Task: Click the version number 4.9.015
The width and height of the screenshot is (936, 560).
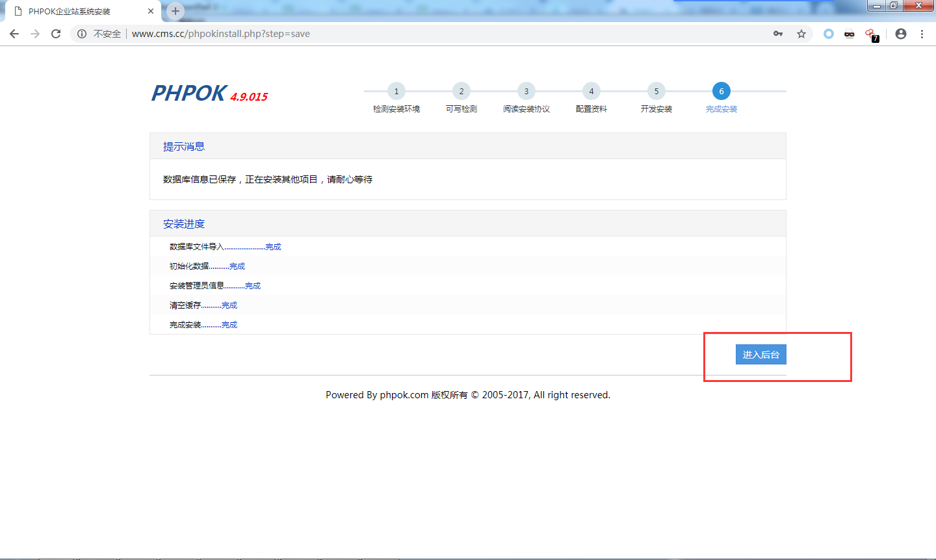Action: pyautogui.click(x=249, y=97)
